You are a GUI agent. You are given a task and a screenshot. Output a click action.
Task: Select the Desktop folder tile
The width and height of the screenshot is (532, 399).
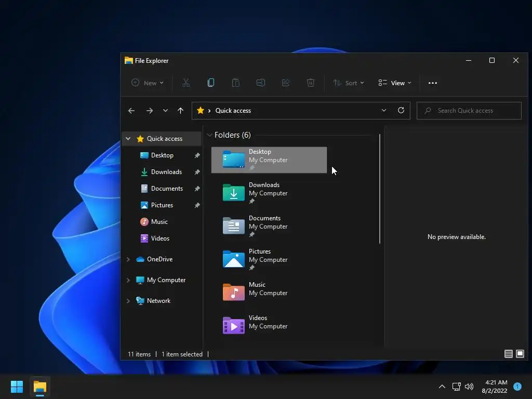point(269,160)
